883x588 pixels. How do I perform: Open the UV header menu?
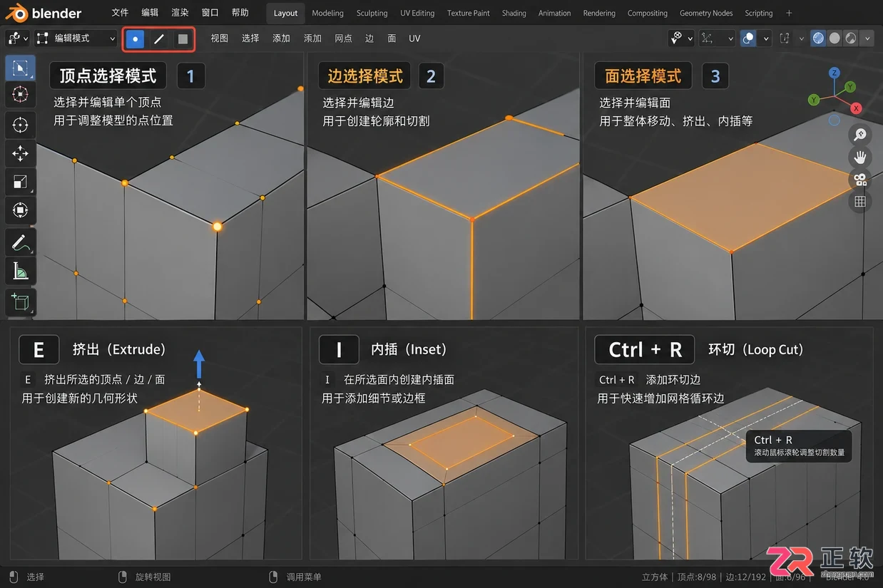click(414, 38)
